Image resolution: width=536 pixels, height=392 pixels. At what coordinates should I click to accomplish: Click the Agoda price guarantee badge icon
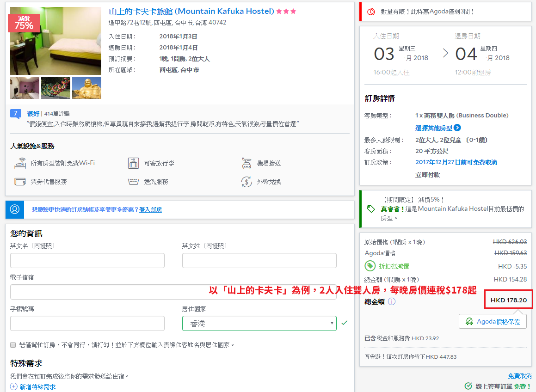[x=469, y=321]
